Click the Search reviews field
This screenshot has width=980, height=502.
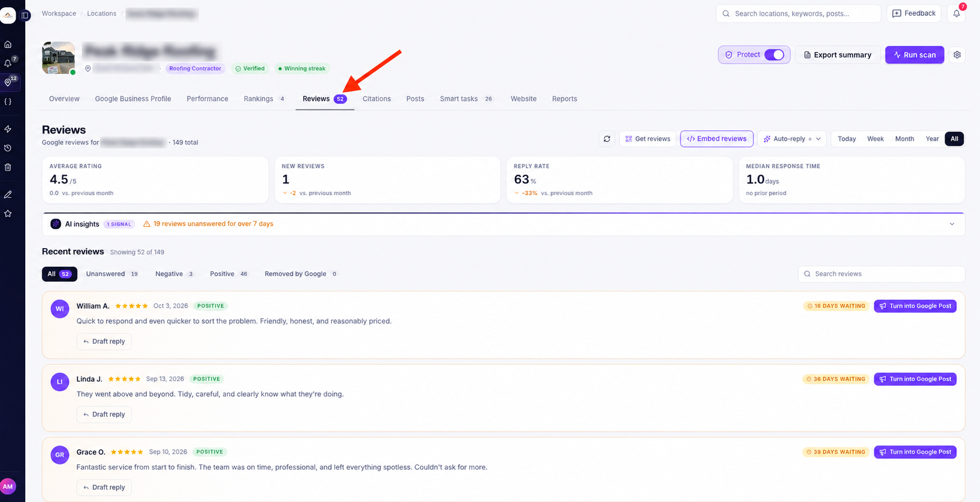[x=881, y=274]
